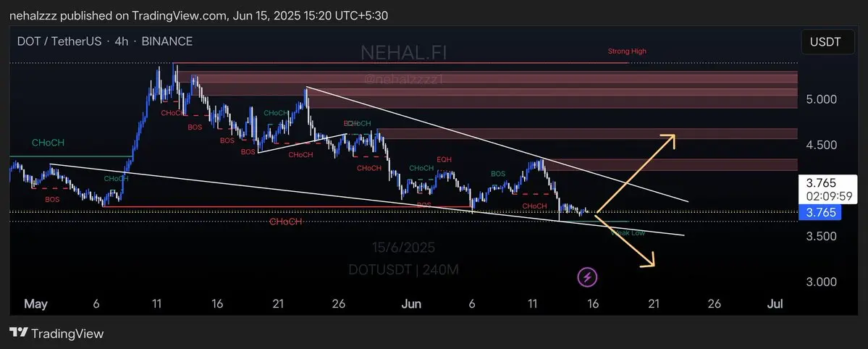Open the USDT currency selector

pyautogui.click(x=828, y=42)
